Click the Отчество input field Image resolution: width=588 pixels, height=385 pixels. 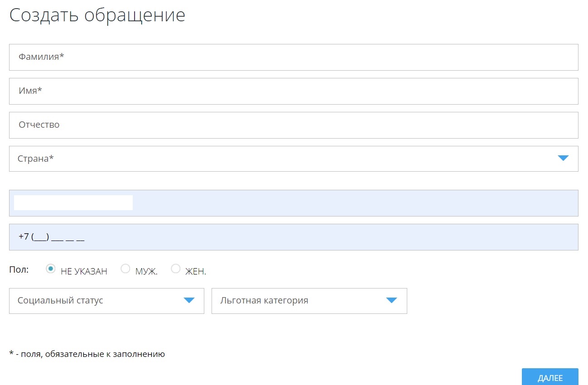point(294,125)
